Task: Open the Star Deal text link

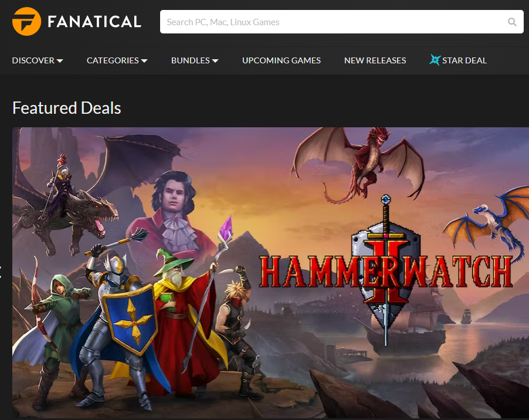Action: (464, 60)
